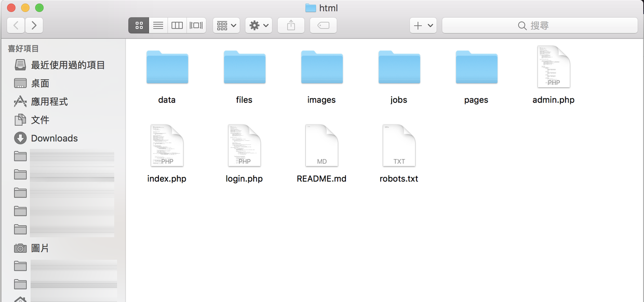644x302 pixels.
Task: Switch to Cover Flow view
Action: 196,25
